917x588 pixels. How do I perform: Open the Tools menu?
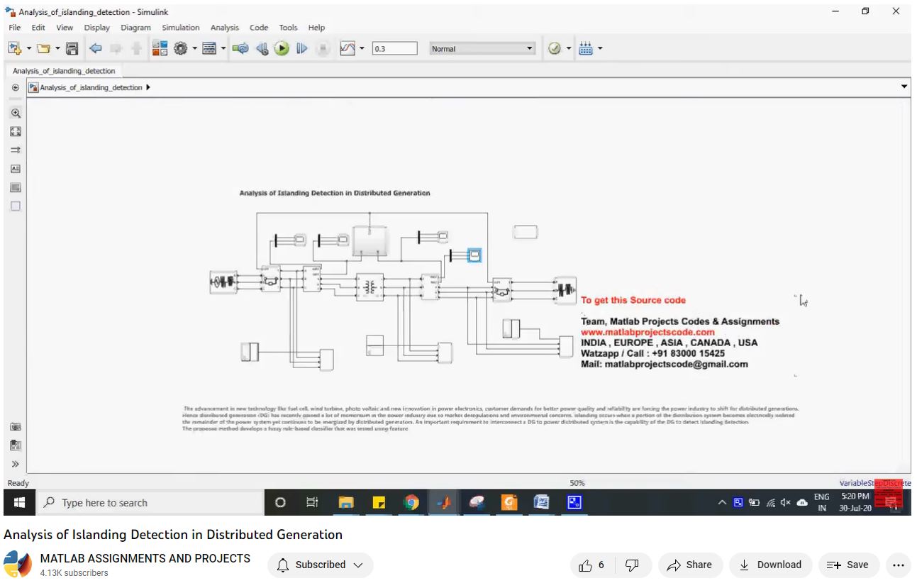pyautogui.click(x=288, y=28)
